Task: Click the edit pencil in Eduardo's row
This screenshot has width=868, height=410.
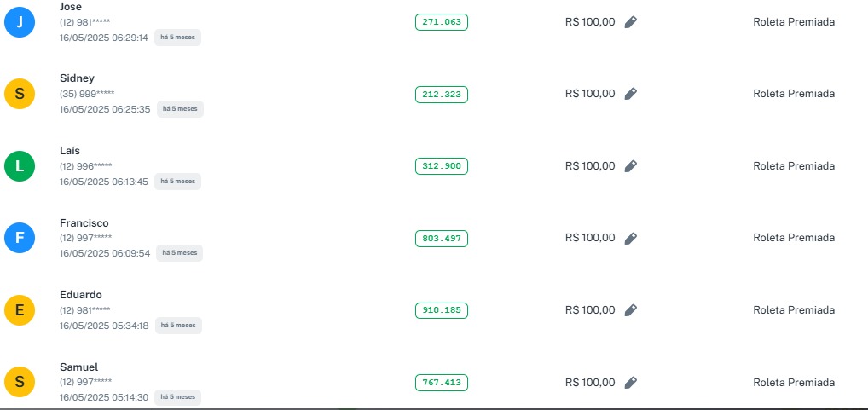Action: 630,310
